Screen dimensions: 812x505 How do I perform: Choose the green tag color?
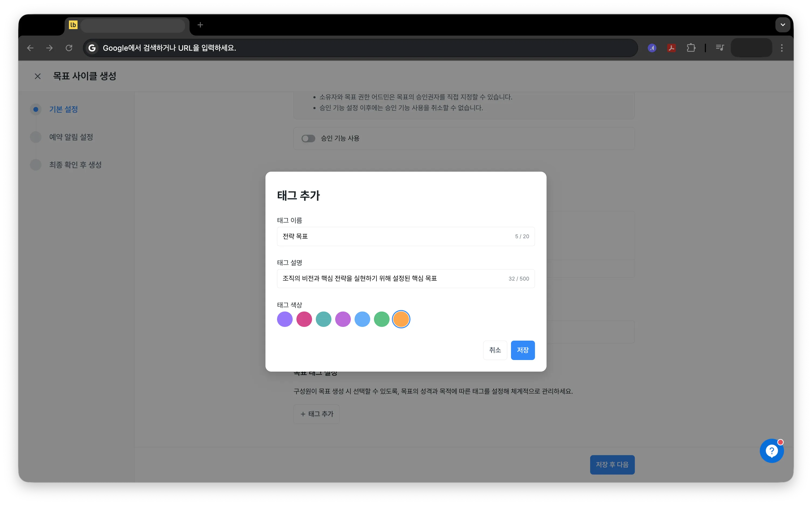381,319
